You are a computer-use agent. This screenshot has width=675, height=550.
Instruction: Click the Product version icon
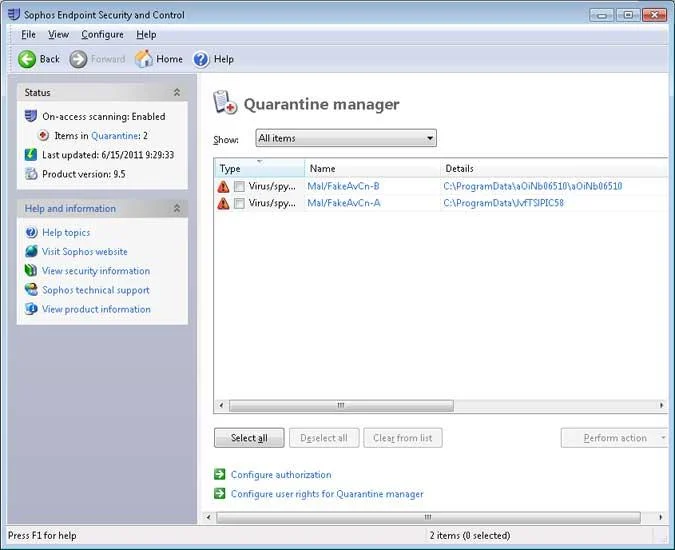pos(31,174)
